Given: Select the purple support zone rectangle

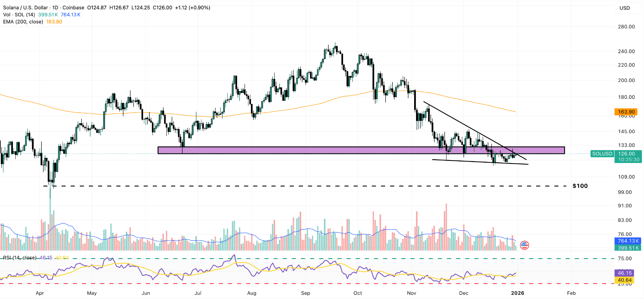Looking at the screenshot, I should (361, 150).
